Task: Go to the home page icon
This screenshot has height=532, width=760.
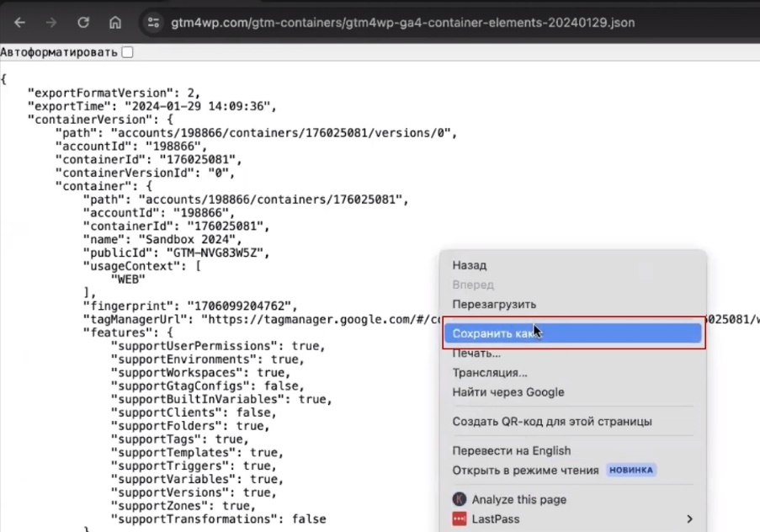Action: click(x=115, y=23)
